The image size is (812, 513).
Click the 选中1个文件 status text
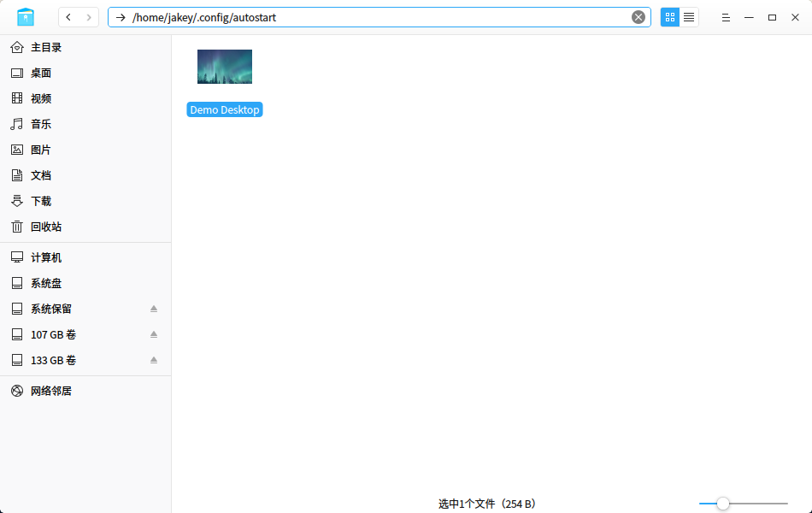point(486,504)
